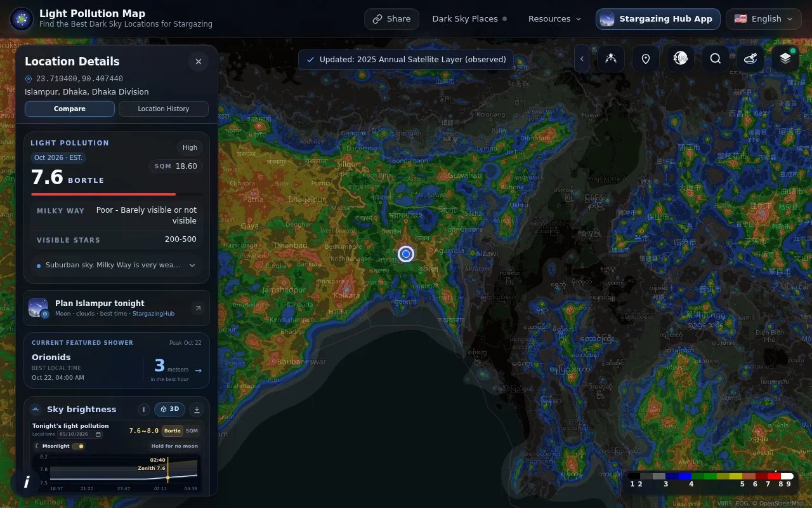Select the Location History tab
The image size is (812, 508).
[164, 109]
